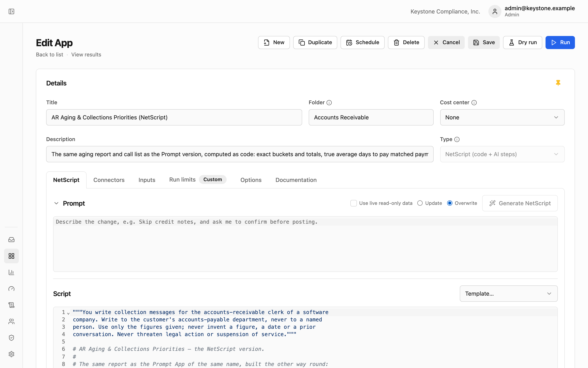The image size is (588, 368).
Task: Click the Delete button
Action: (406, 43)
